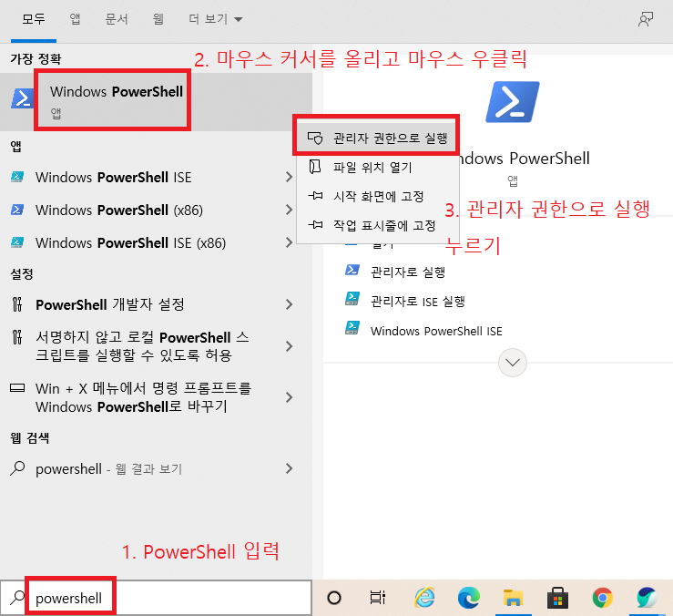Click the Windows PowerShell icon in best match
673x616 pixels.
coord(23,98)
